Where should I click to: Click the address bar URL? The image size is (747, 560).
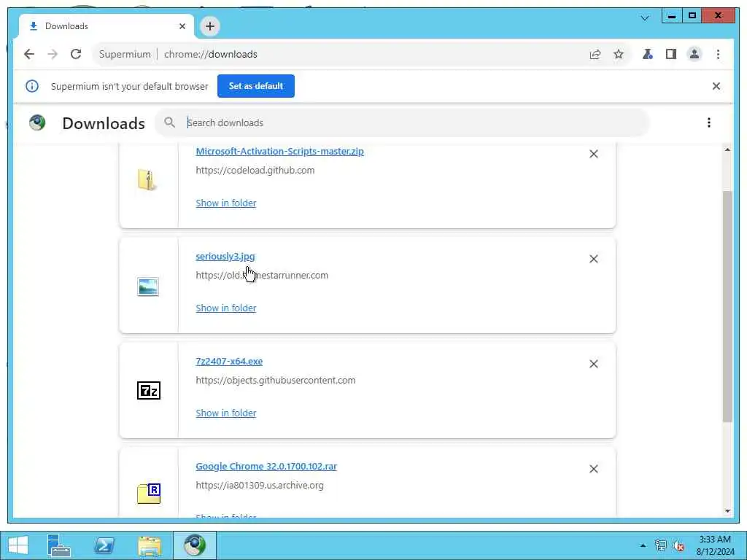point(211,54)
